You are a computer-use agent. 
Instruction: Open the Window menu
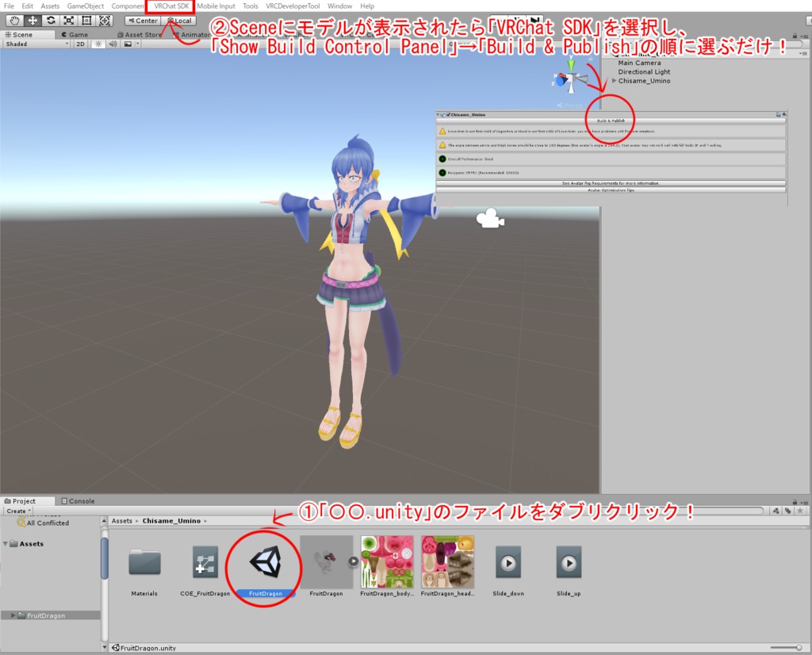coord(339,6)
